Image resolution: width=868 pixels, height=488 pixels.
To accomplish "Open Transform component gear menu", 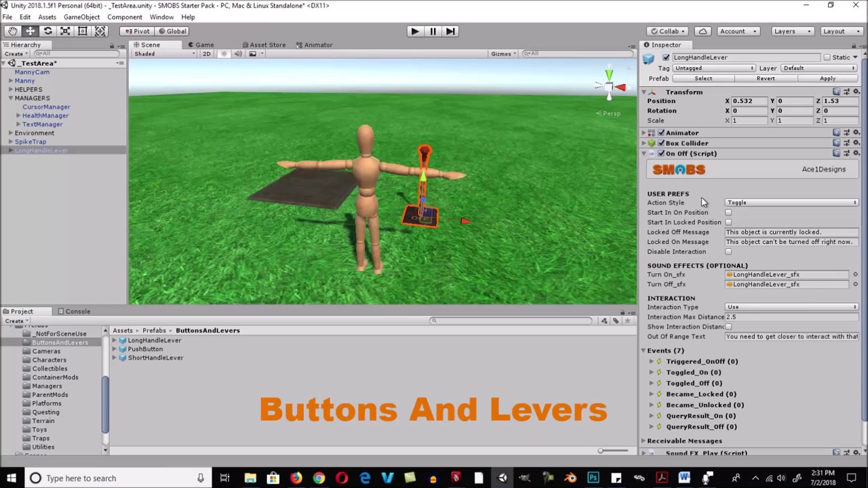I will coord(856,92).
